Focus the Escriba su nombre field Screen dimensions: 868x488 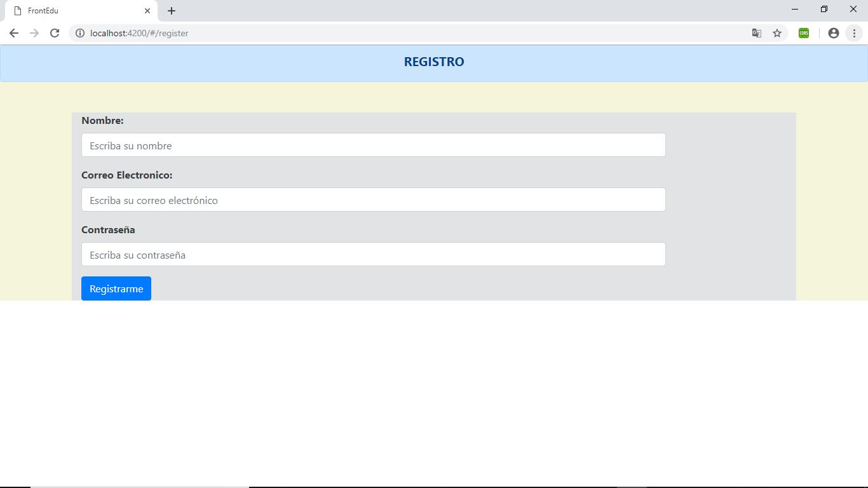pyautogui.click(x=374, y=145)
